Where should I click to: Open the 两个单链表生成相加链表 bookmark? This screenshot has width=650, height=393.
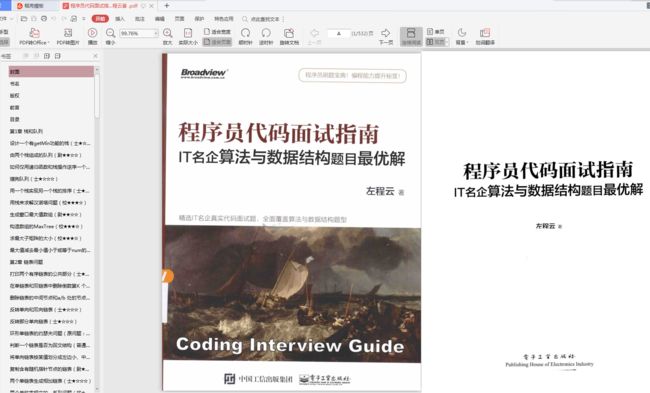(50, 381)
